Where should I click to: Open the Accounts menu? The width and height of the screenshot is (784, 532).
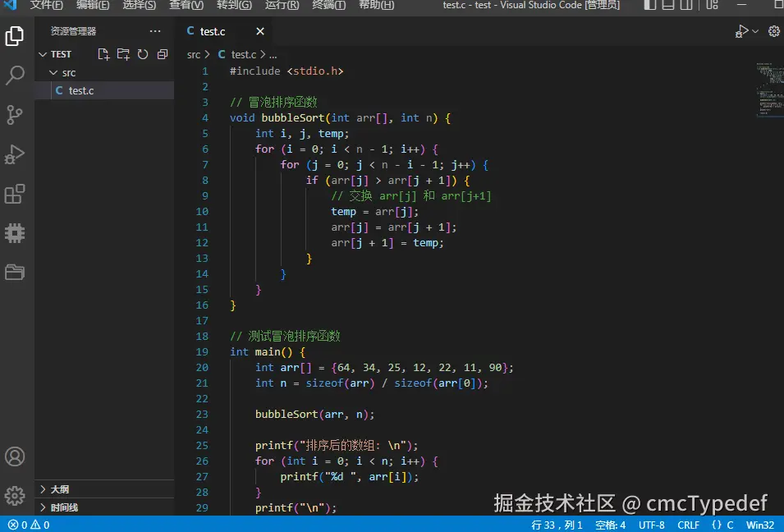pos(15,456)
